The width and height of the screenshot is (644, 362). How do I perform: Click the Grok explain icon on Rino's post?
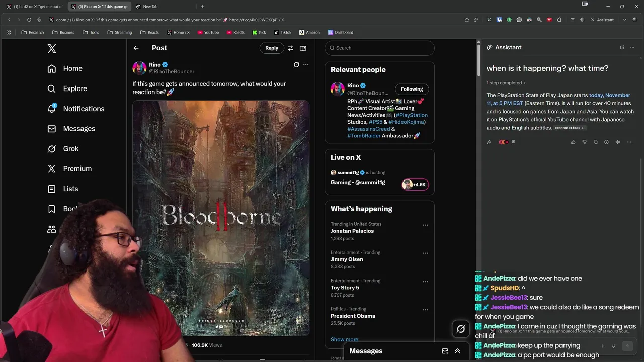pyautogui.click(x=296, y=65)
